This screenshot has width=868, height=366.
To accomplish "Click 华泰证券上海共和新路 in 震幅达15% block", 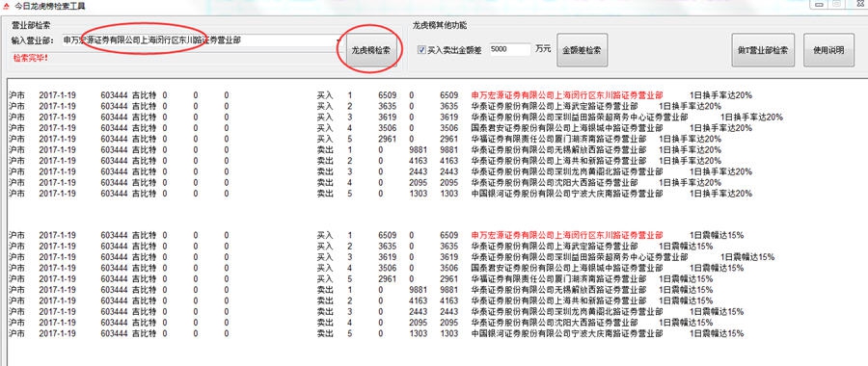I will (x=558, y=301).
